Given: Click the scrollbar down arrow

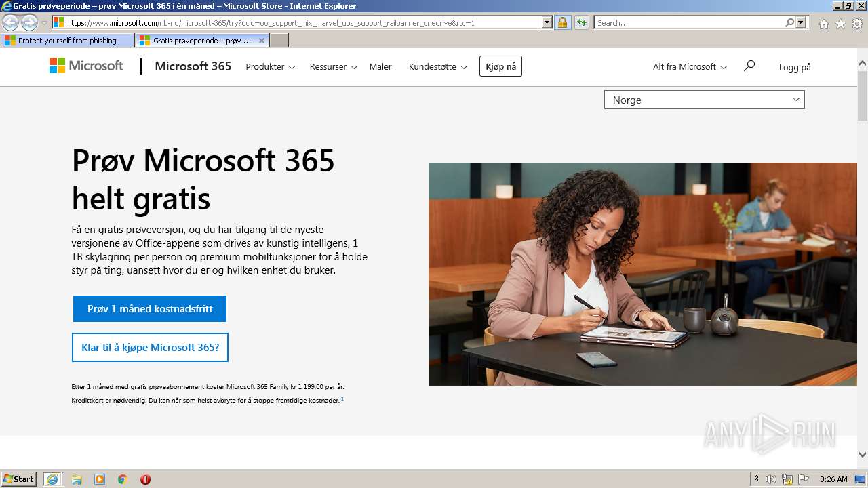Looking at the screenshot, I should [x=863, y=455].
